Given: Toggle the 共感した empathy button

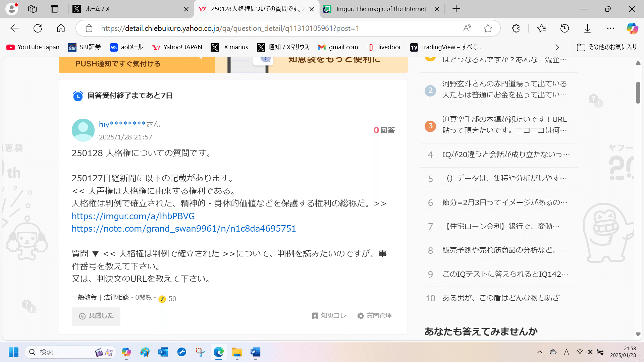Looking at the screenshot, I should (96, 316).
